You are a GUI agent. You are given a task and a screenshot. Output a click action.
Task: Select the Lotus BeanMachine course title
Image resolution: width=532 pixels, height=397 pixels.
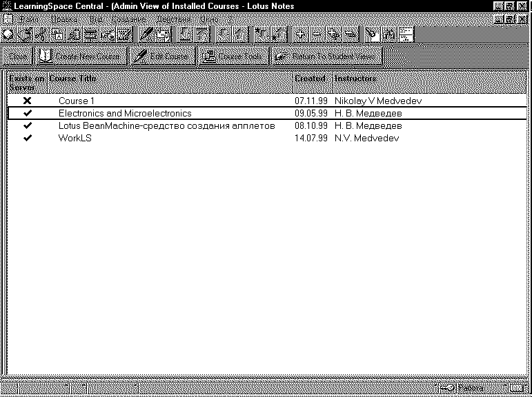click(x=166, y=125)
